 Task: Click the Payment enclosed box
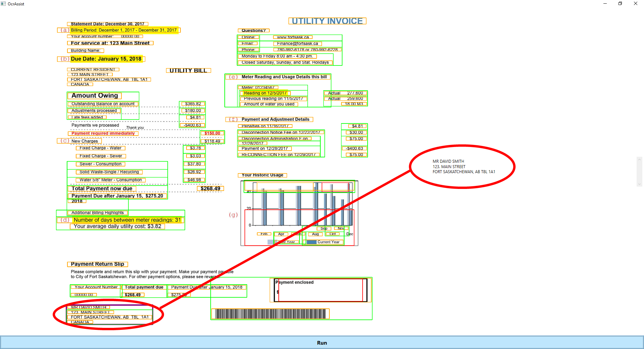pos(321,290)
